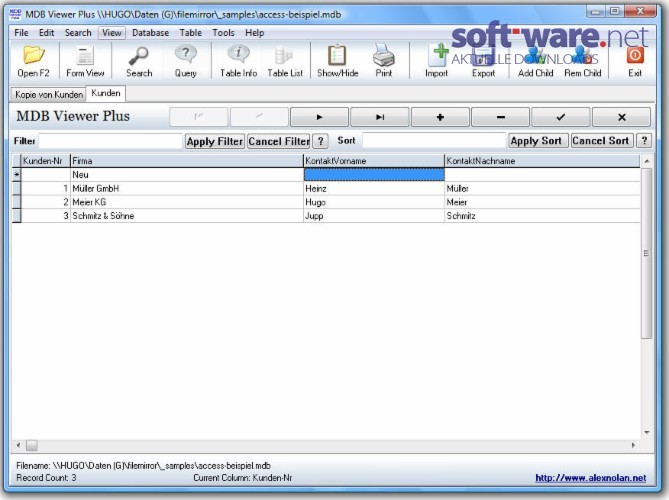This screenshot has width=669, height=500.
Task: Click row selector for Kunden-Nr 3
Action: pos(16,216)
